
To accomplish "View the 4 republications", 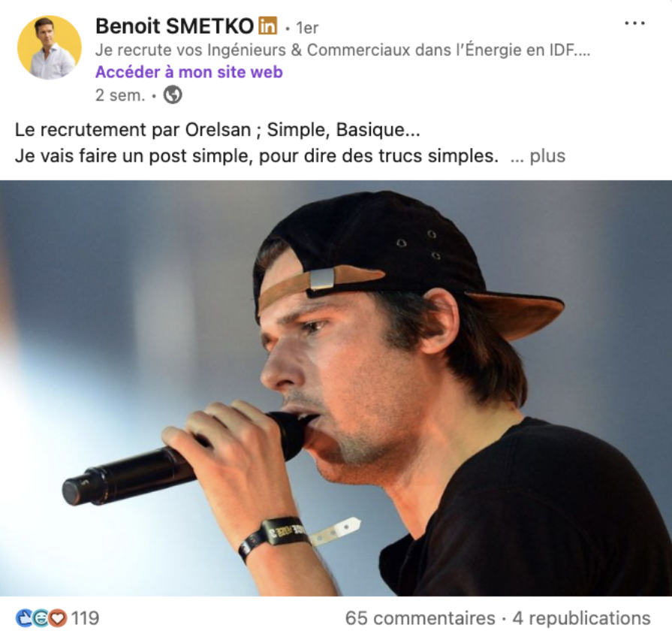I will (582, 618).
